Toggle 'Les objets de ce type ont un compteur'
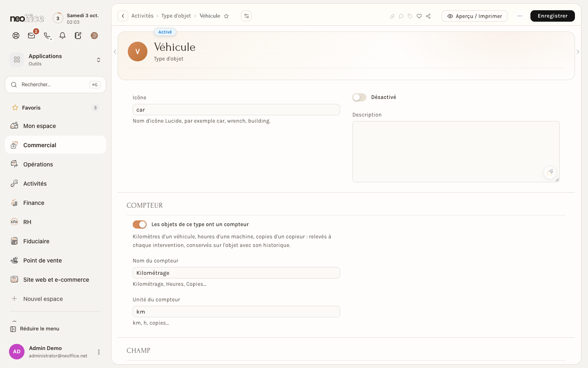588x368 pixels. tap(140, 224)
